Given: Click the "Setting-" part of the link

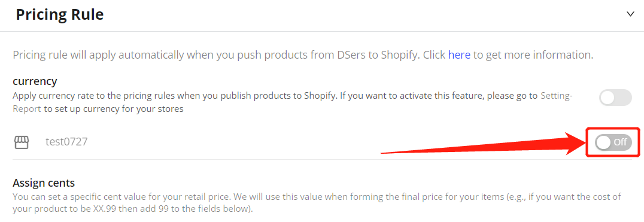Looking at the screenshot, I should tap(557, 96).
